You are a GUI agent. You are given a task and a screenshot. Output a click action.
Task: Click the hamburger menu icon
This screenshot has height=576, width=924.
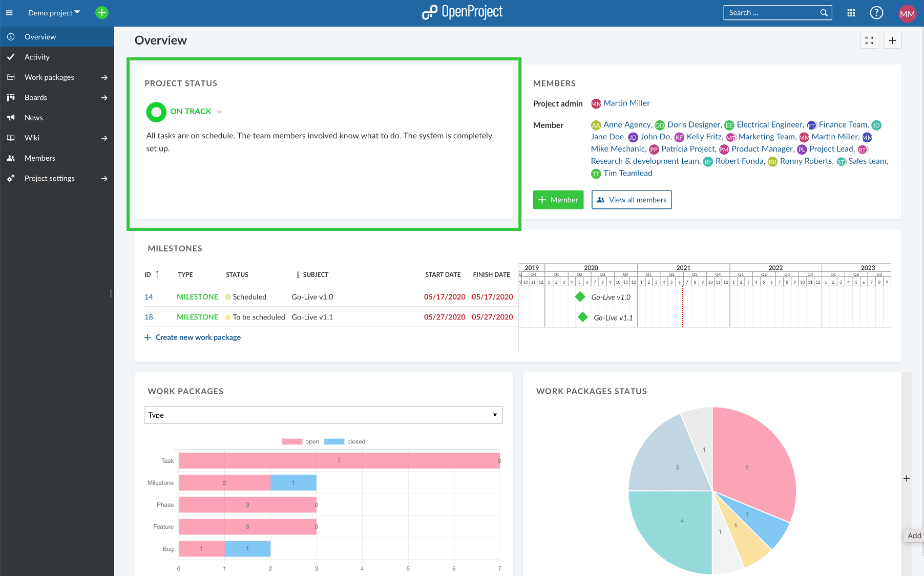[x=9, y=13]
